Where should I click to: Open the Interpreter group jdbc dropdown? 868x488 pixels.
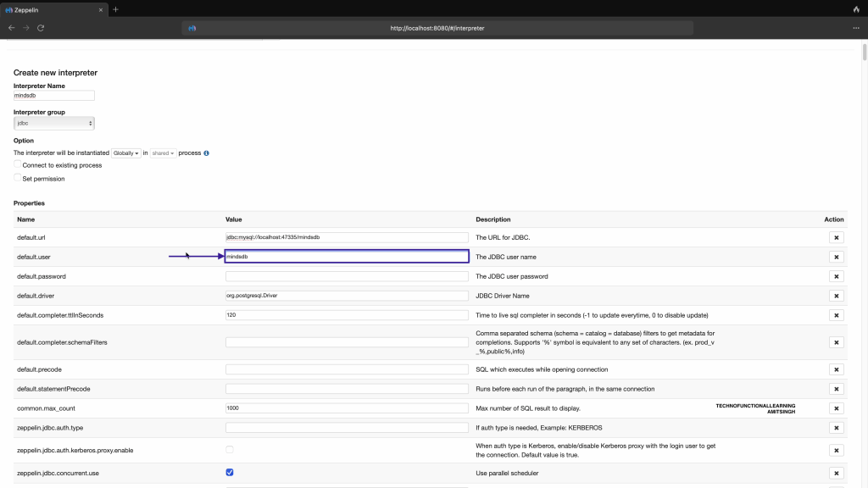click(54, 124)
